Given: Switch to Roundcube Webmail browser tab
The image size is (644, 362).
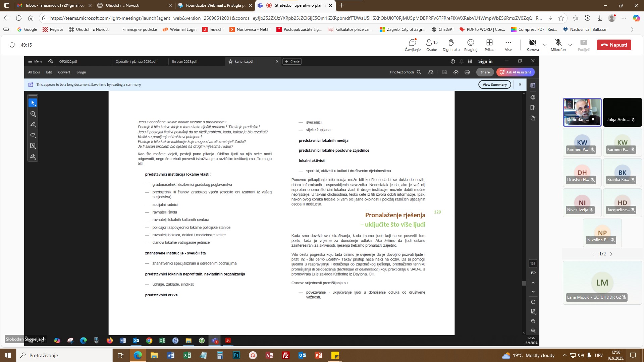Looking at the screenshot, I should (x=215, y=5).
